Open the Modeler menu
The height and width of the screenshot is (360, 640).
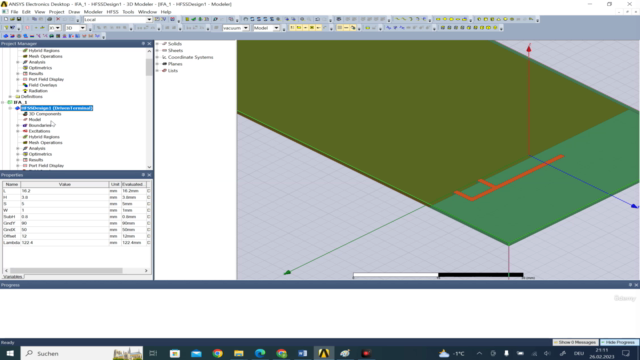click(x=93, y=12)
